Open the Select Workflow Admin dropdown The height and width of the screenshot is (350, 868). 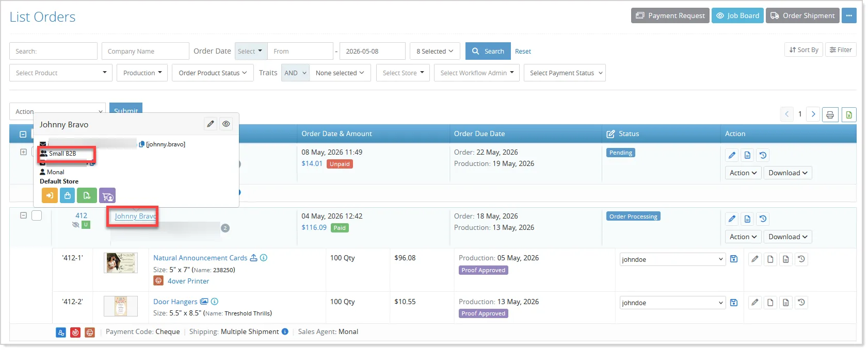[477, 73]
